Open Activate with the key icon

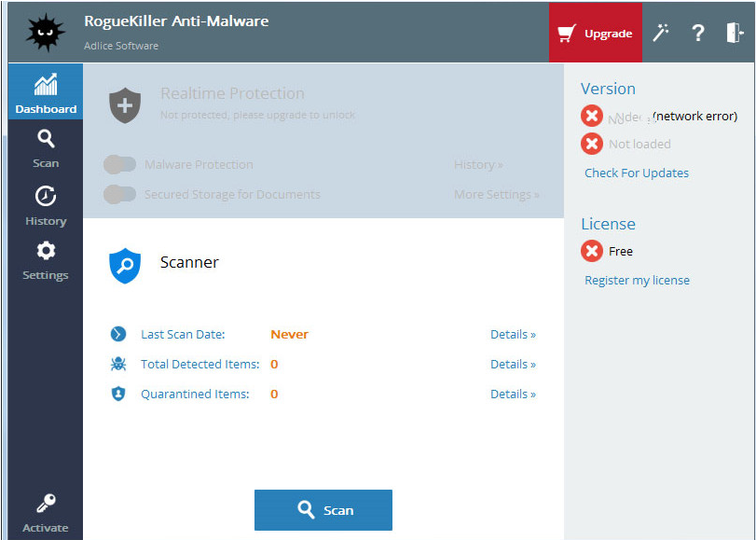[x=46, y=513]
